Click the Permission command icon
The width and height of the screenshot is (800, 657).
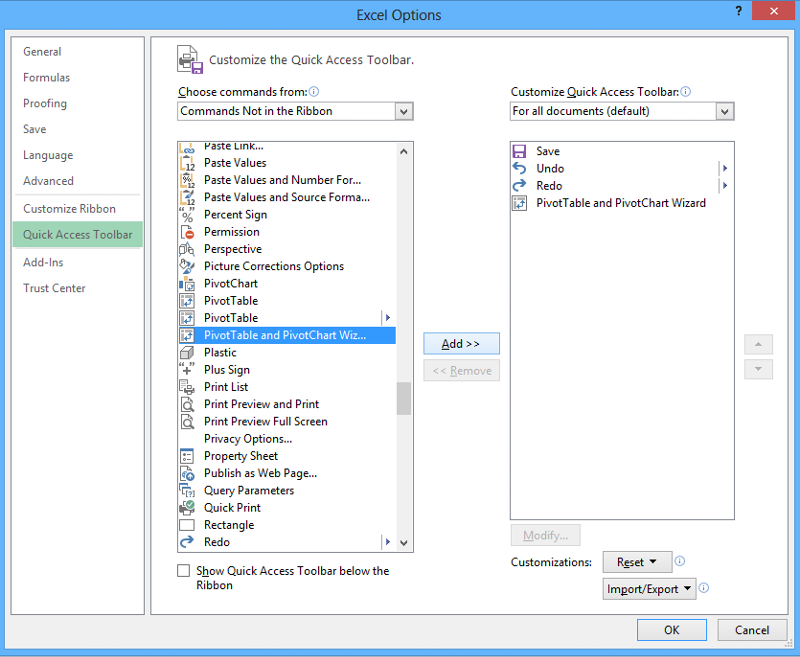pos(187,232)
